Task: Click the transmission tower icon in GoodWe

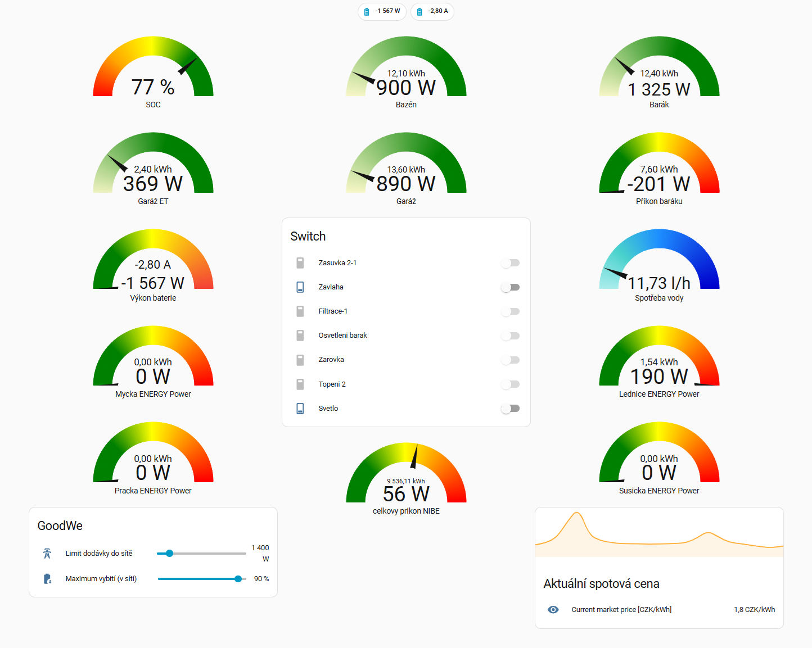Action: 47,554
